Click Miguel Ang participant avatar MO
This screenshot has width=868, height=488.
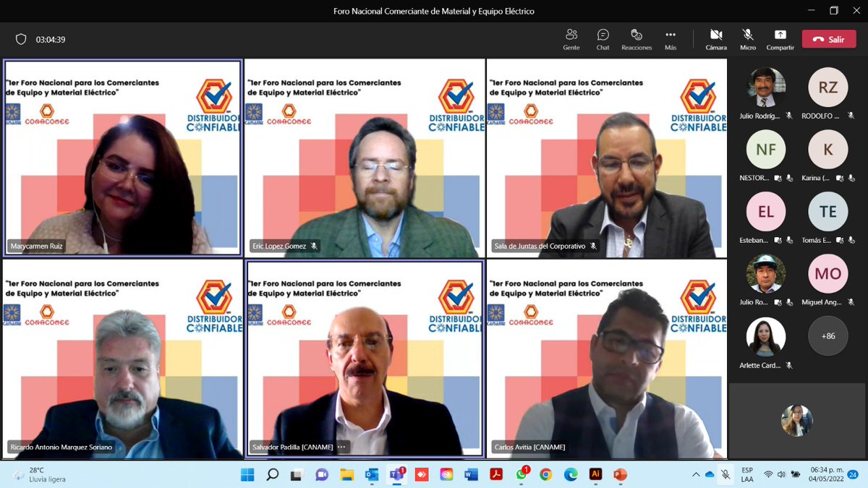coord(827,273)
